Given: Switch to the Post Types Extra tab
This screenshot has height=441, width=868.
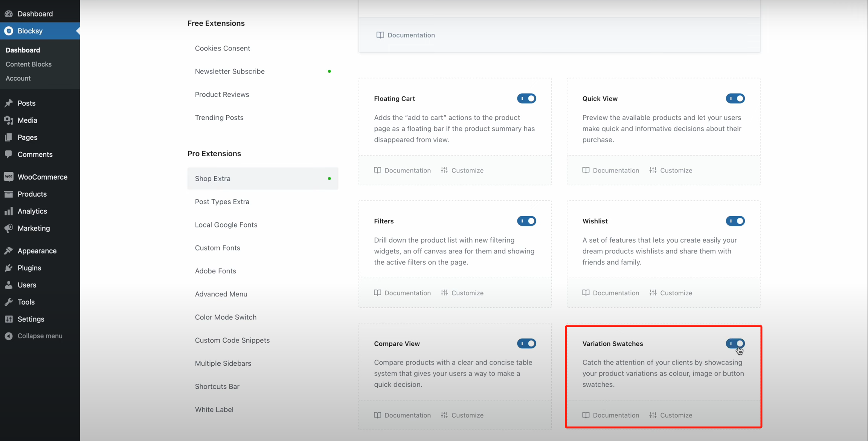Looking at the screenshot, I should (x=222, y=201).
